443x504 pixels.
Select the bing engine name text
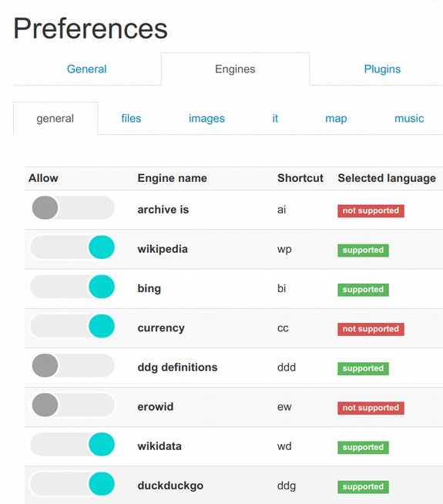(149, 289)
